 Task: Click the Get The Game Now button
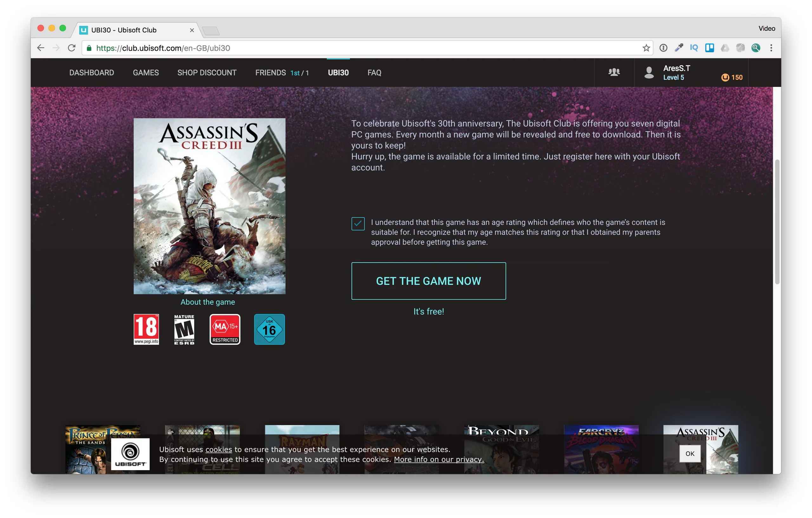429,281
